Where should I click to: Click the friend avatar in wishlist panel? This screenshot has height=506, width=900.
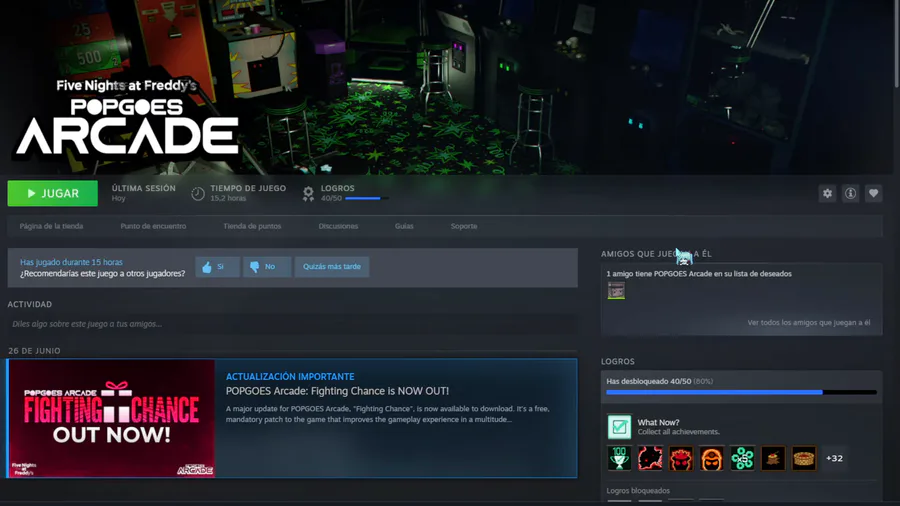[x=616, y=291]
